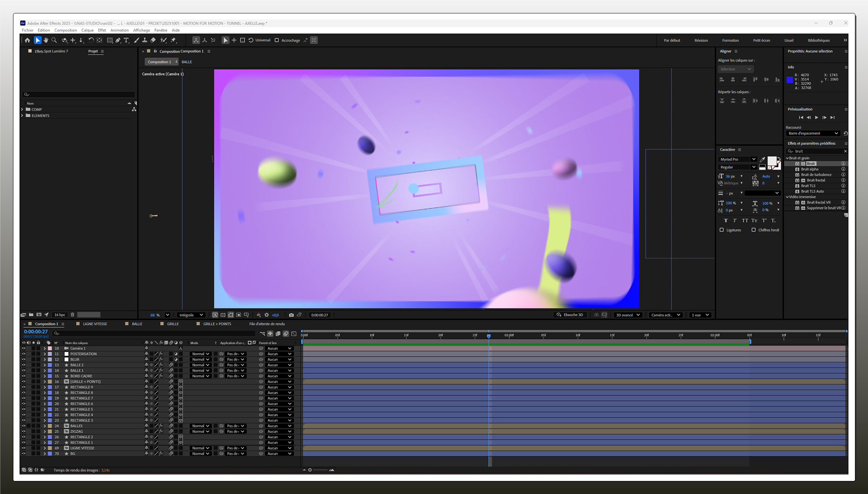Click the Ebauche 3D button
The width and height of the screenshot is (868, 494).
click(570, 315)
